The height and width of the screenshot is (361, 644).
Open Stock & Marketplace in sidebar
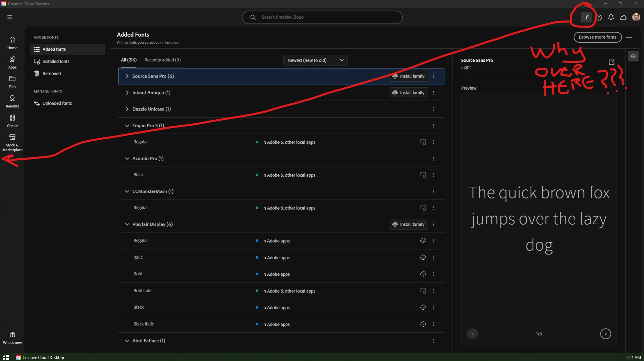tap(12, 143)
